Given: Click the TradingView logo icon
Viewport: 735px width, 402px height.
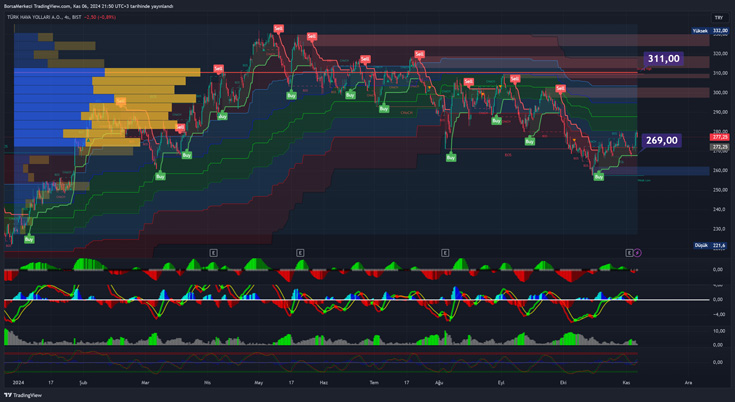Looking at the screenshot, I should coord(8,395).
